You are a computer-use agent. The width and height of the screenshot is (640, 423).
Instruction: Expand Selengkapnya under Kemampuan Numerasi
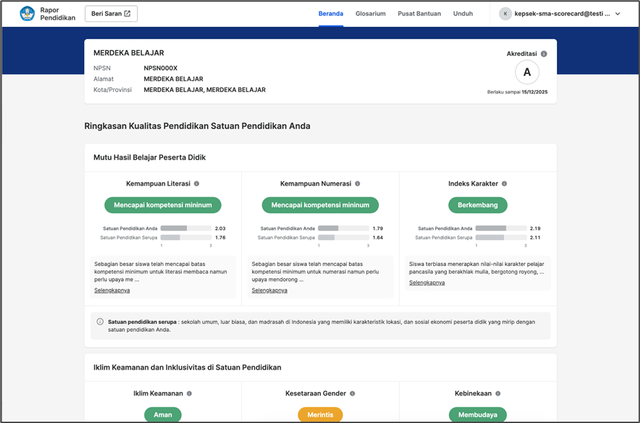[x=269, y=290]
